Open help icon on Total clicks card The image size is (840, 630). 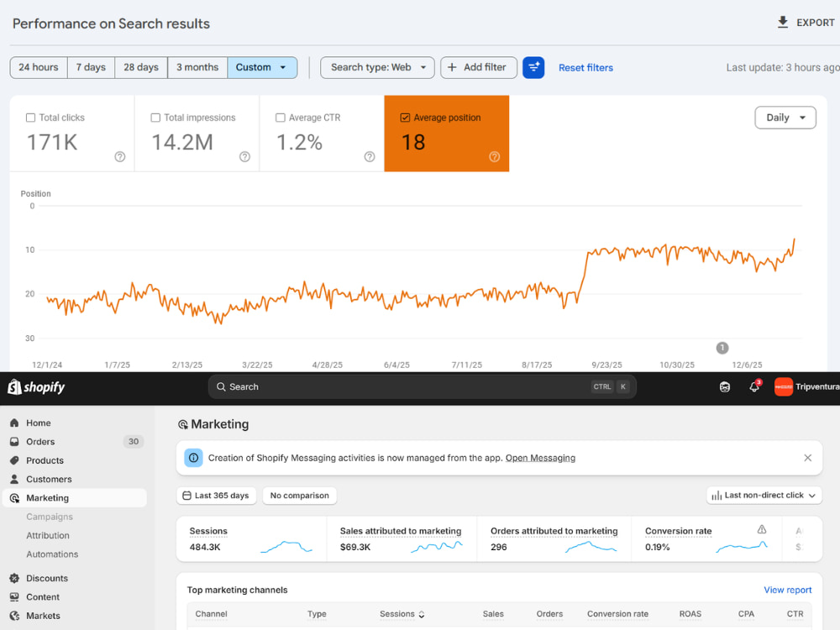119,156
